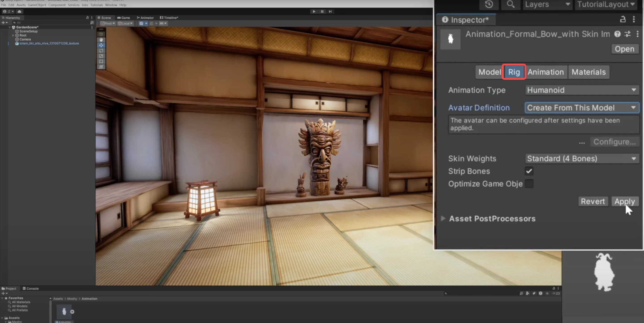The image size is (644, 323).
Task: Select the Animation thumbnail in the Project panel
Action: pyautogui.click(x=64, y=311)
